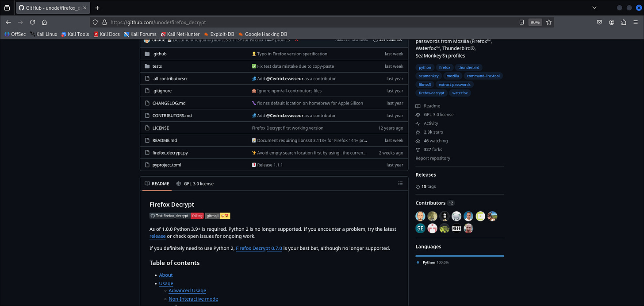The width and height of the screenshot is (644, 306).
Task: Click the failing test status badge
Action: pos(197,216)
